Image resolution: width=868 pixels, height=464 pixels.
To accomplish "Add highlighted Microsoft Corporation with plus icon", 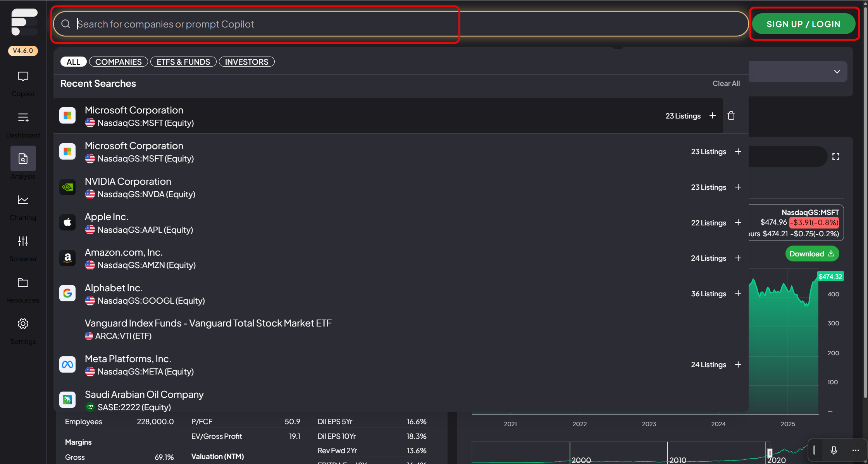I will (712, 115).
